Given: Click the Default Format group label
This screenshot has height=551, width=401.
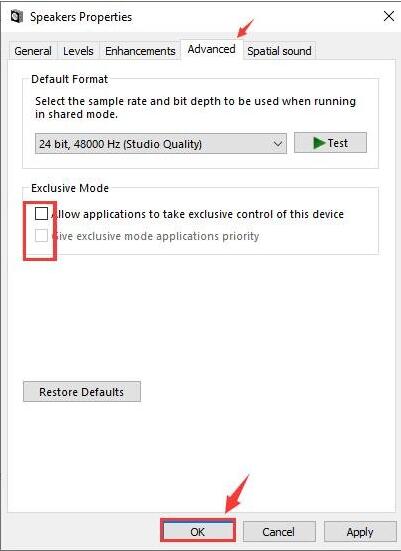Looking at the screenshot, I should (x=70, y=79).
